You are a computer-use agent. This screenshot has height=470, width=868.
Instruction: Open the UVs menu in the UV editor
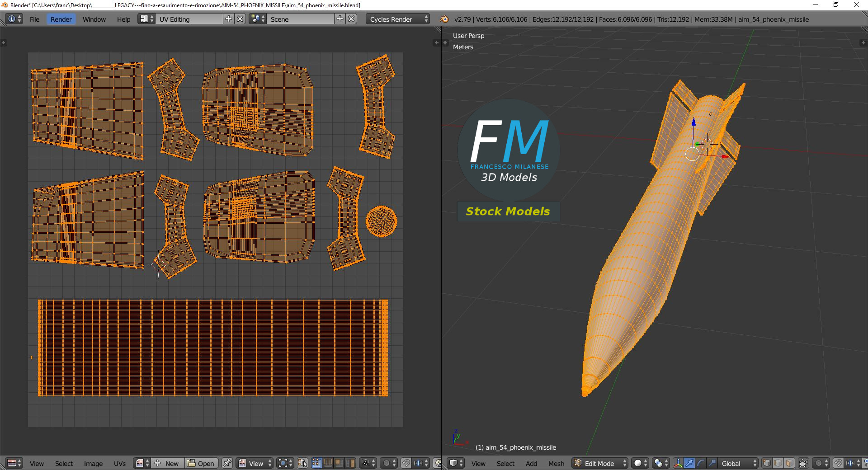coord(120,463)
